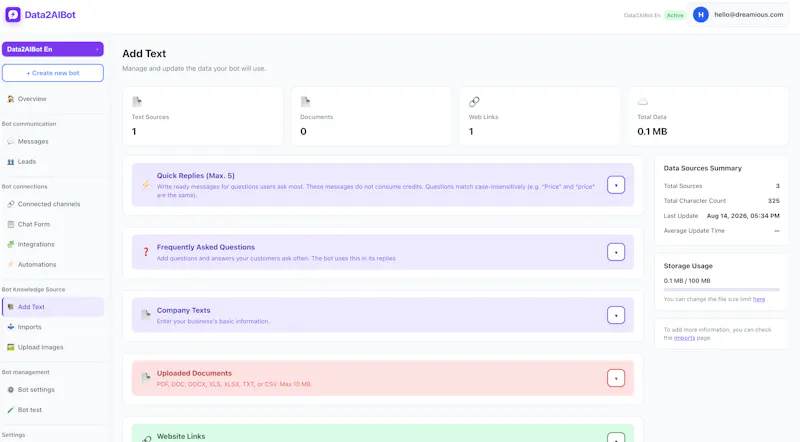The height and width of the screenshot is (442, 800).
Task: Click the Connected channels link icon
Action: [x=11, y=204]
